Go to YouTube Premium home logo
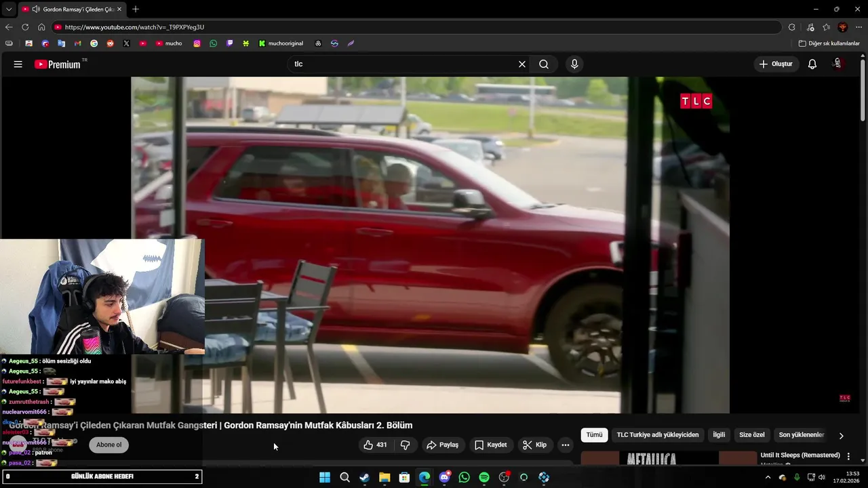The height and width of the screenshot is (488, 868). tap(58, 64)
